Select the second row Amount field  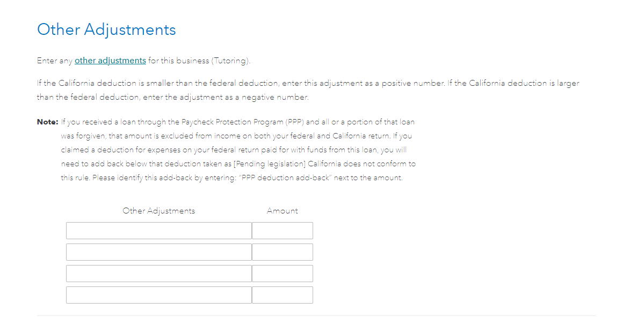tap(283, 252)
